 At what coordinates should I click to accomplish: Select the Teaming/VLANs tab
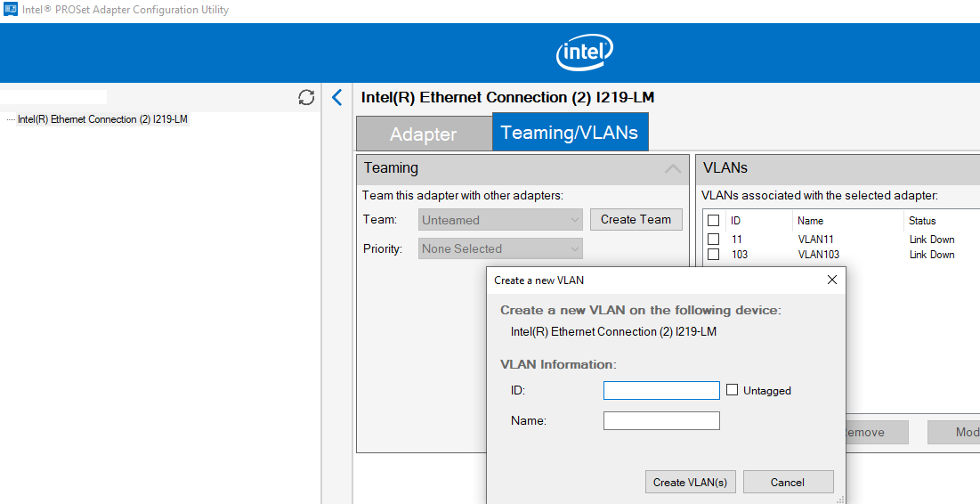(x=570, y=133)
